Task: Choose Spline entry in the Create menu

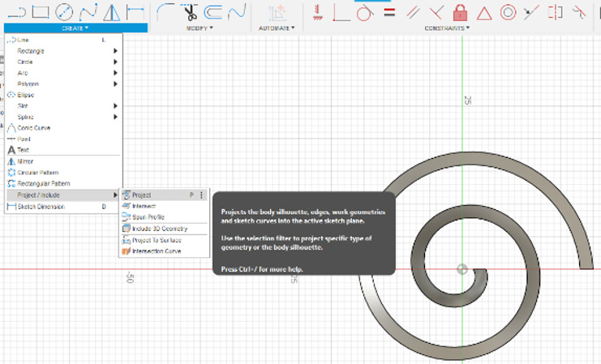Action: [63, 117]
